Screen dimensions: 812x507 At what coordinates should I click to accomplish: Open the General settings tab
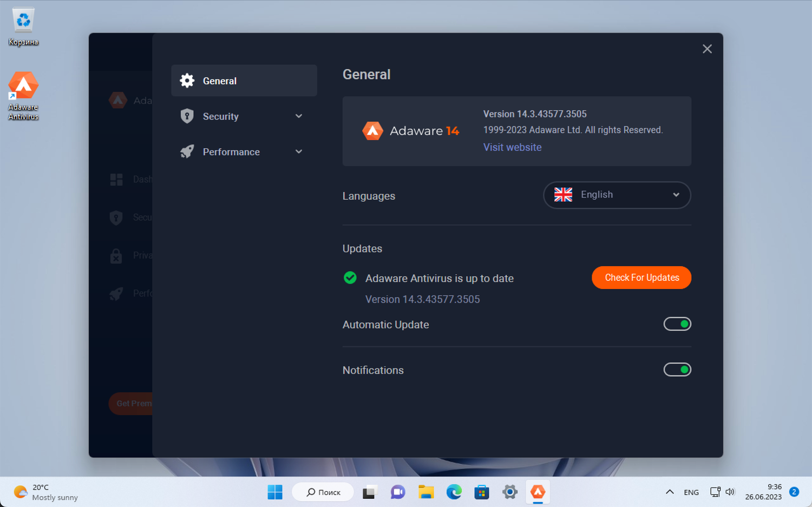pyautogui.click(x=244, y=81)
